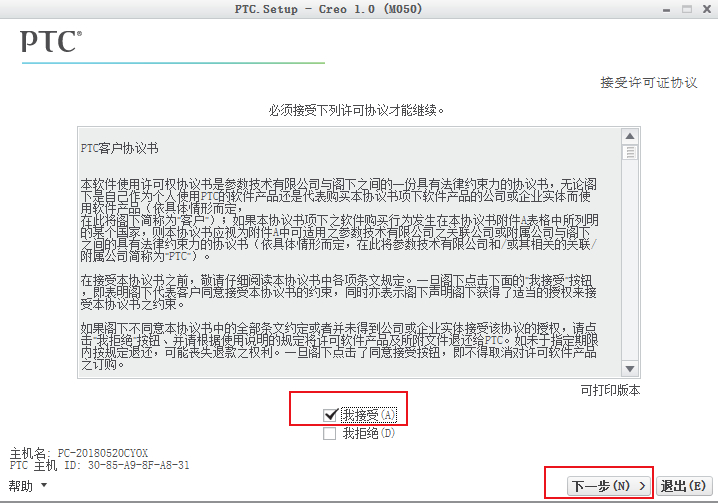Maximize the PTC Setup window
This screenshot has height=503, width=718.
click(x=686, y=9)
